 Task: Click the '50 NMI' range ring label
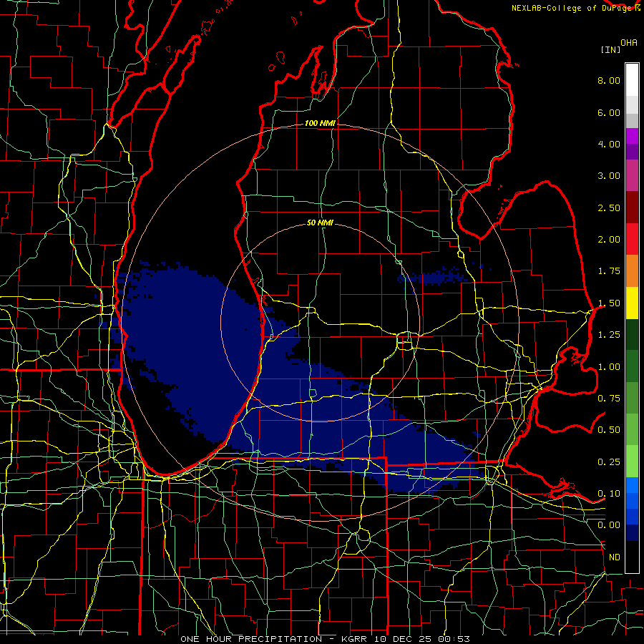tap(320, 223)
